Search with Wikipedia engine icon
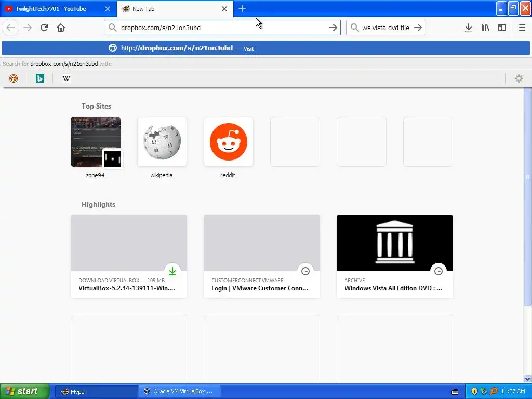The image size is (532, 399). pyautogui.click(x=66, y=78)
